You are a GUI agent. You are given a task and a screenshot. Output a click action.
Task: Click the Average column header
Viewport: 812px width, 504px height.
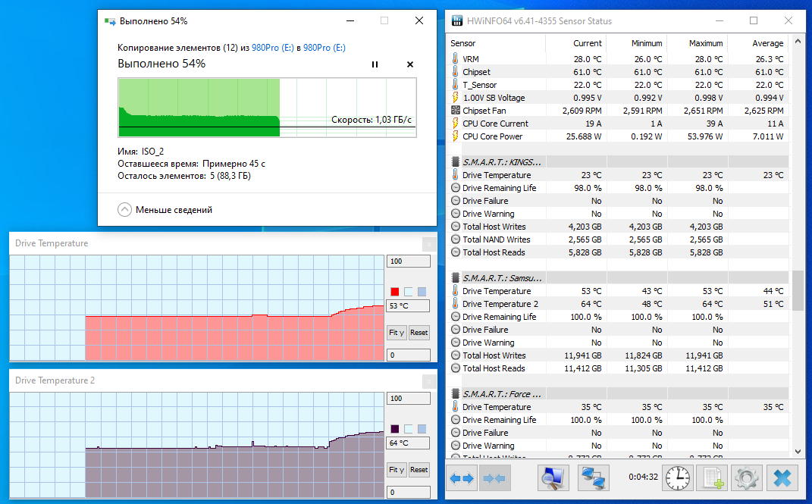[757, 43]
